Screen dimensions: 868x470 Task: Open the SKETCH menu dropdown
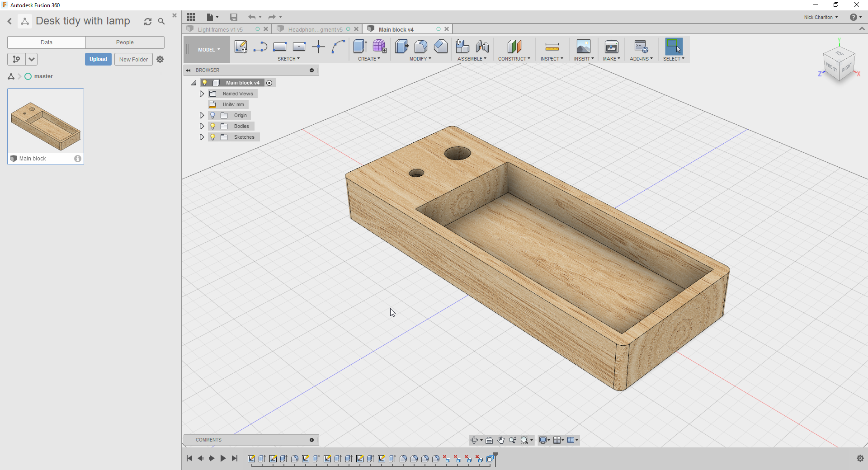[288, 59]
